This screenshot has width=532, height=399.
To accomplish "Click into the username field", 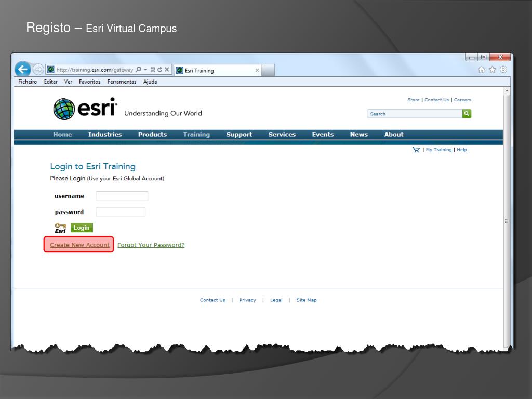I will tap(122, 196).
